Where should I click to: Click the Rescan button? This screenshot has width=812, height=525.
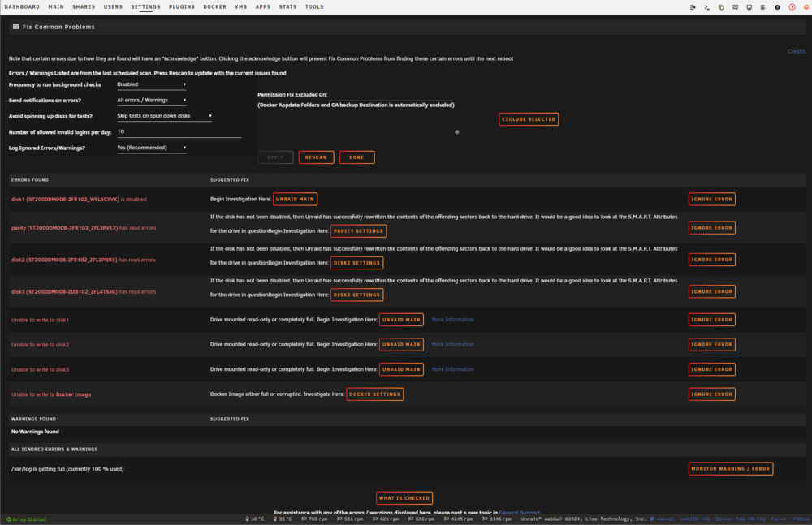316,157
